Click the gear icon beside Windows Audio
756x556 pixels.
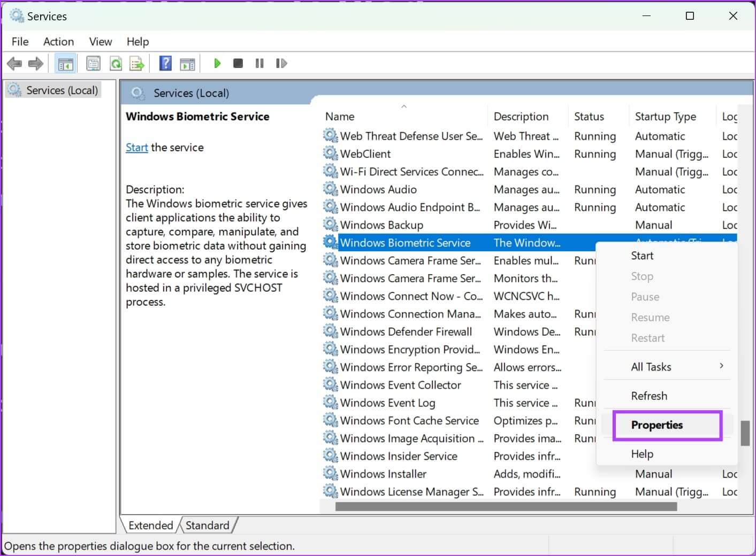tap(331, 188)
